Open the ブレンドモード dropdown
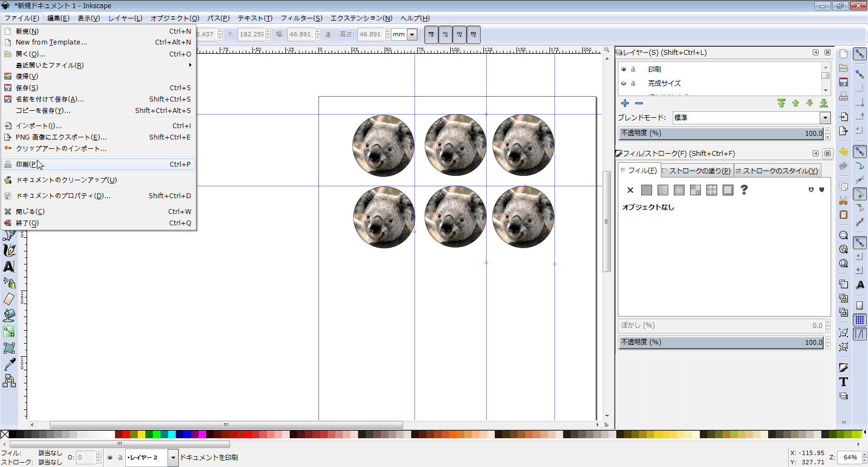Screen dimensions: 868x467 [825, 118]
